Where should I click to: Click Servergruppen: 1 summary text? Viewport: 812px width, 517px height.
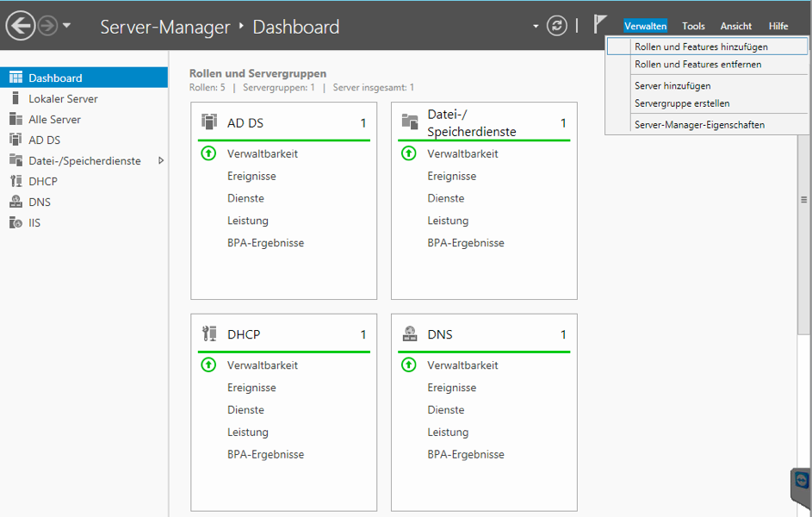click(x=279, y=88)
